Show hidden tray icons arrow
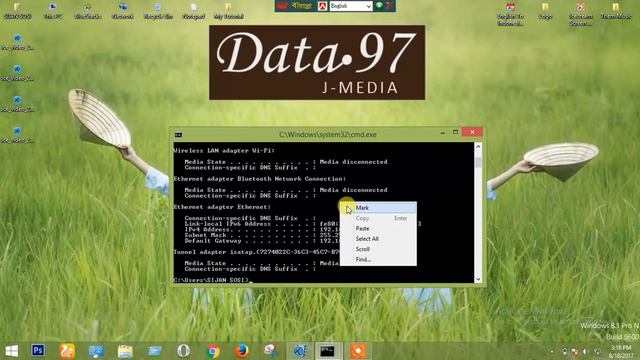This screenshot has height=360, width=640. (x=552, y=351)
